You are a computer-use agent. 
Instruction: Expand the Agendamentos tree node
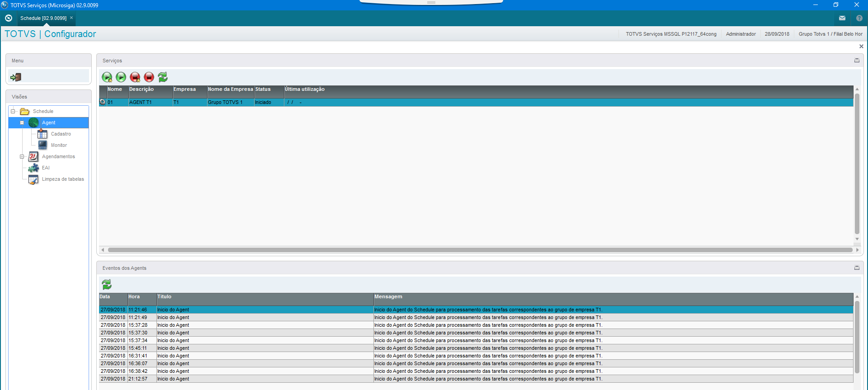click(x=22, y=156)
